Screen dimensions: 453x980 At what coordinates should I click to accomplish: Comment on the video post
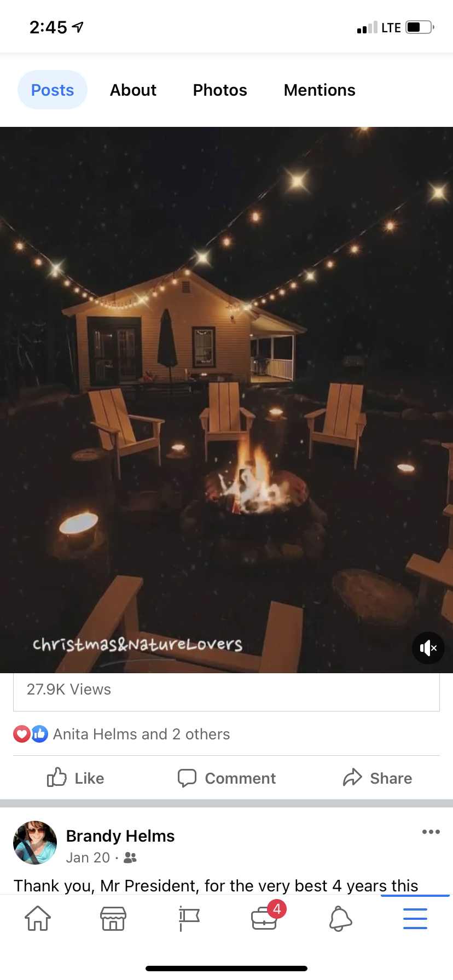point(226,778)
